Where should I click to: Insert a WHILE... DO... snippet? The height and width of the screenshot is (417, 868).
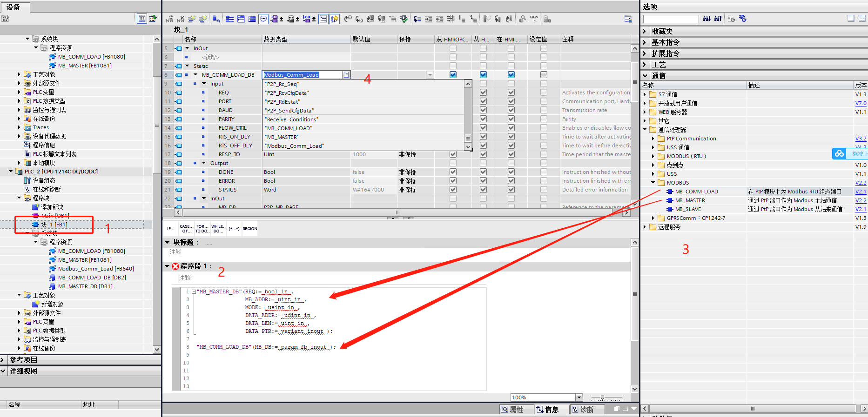(x=218, y=229)
